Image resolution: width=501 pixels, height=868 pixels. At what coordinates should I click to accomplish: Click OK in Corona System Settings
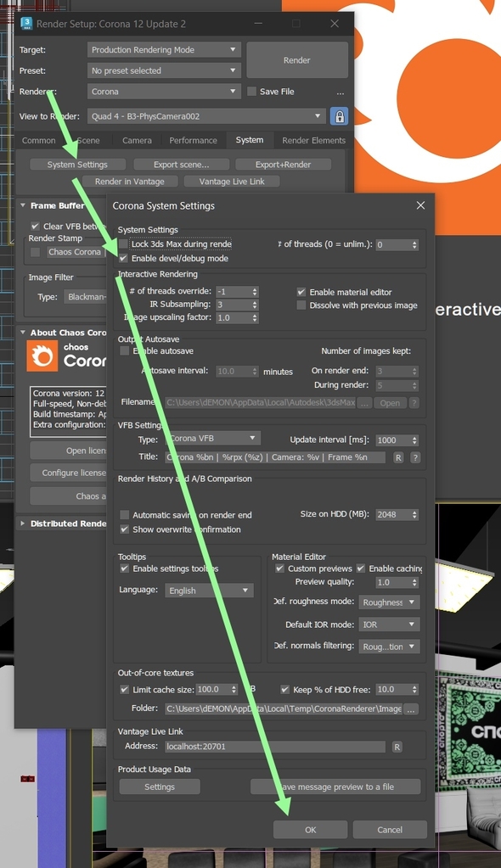point(310,830)
